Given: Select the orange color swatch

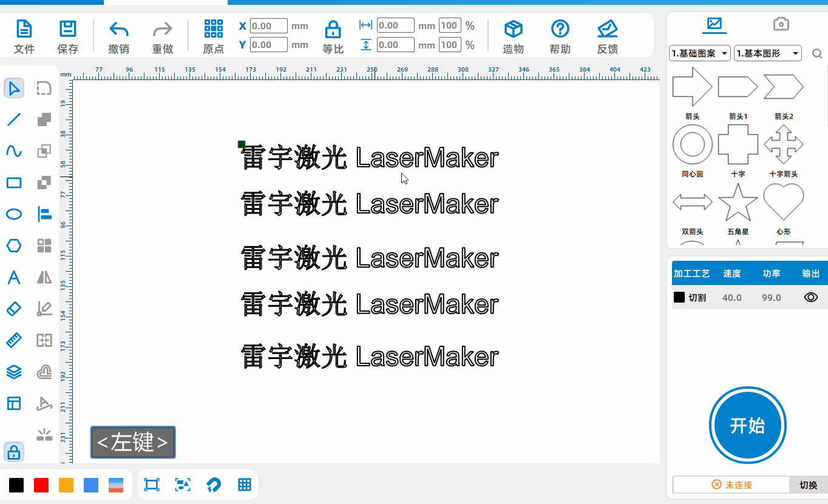Looking at the screenshot, I should pyautogui.click(x=66, y=485).
